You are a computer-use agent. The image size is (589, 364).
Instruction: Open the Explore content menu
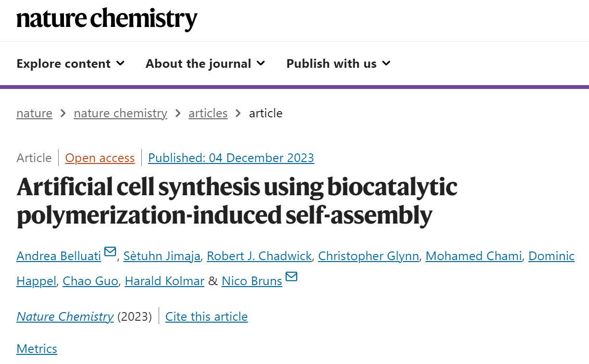click(x=71, y=63)
